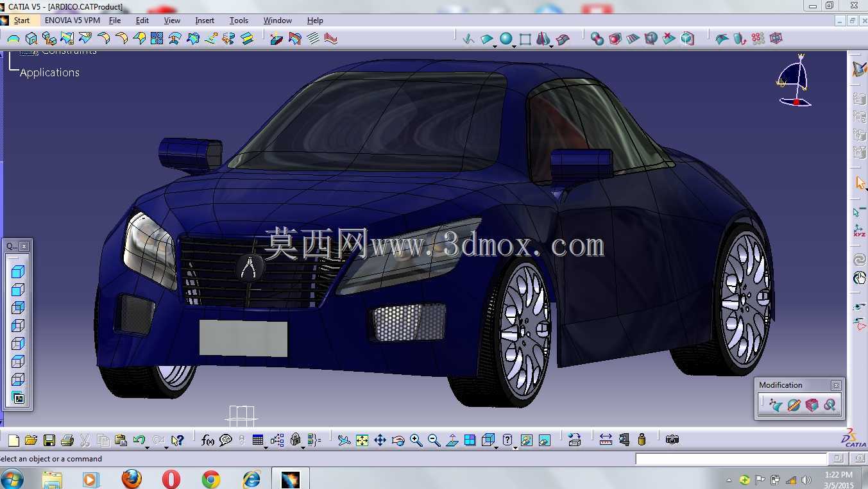
Task: Open the Formula f(x) editor
Action: (x=208, y=440)
